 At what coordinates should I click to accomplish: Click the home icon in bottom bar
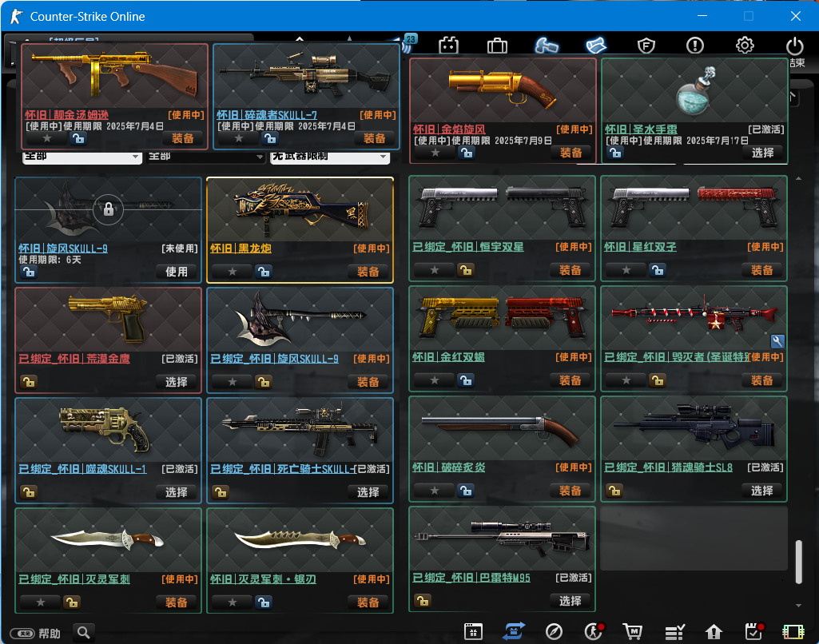tap(714, 632)
